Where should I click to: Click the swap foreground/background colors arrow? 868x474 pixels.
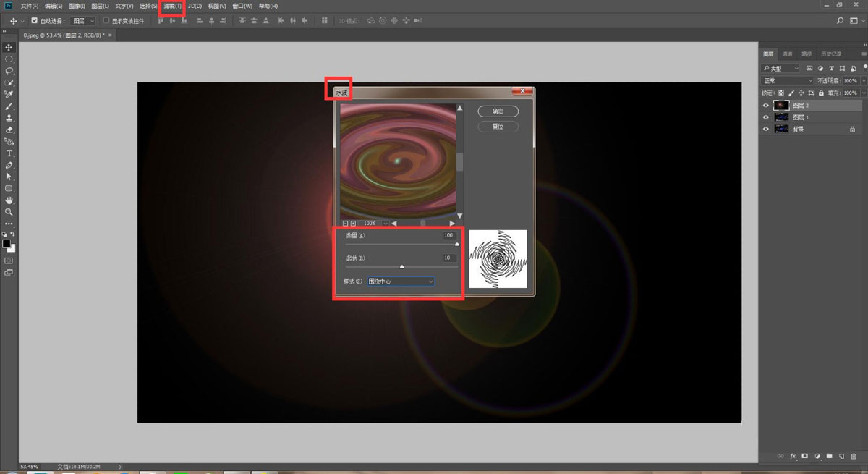click(x=13, y=235)
